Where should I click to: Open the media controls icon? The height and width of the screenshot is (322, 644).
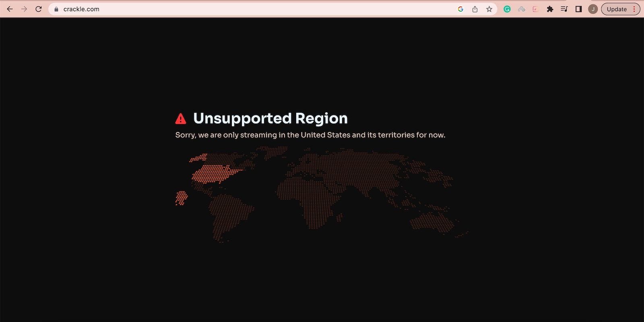(564, 9)
